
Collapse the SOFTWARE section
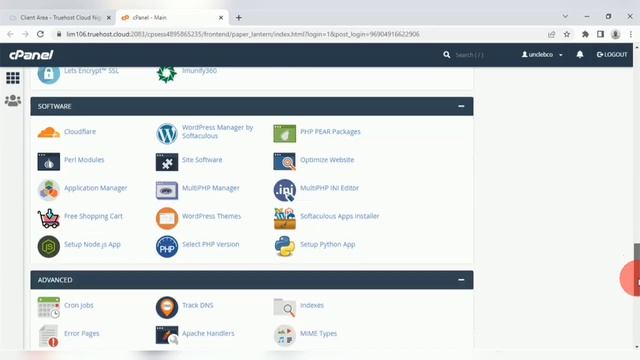461,106
